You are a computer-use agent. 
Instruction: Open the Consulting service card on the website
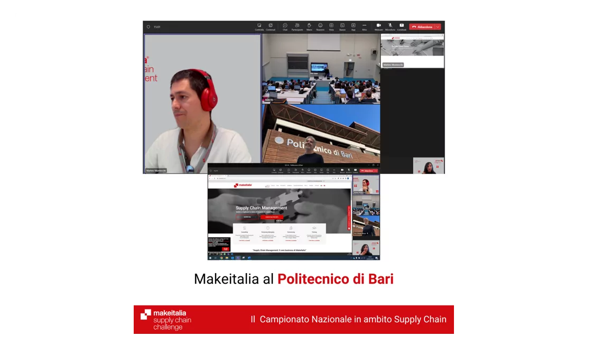coord(245,234)
